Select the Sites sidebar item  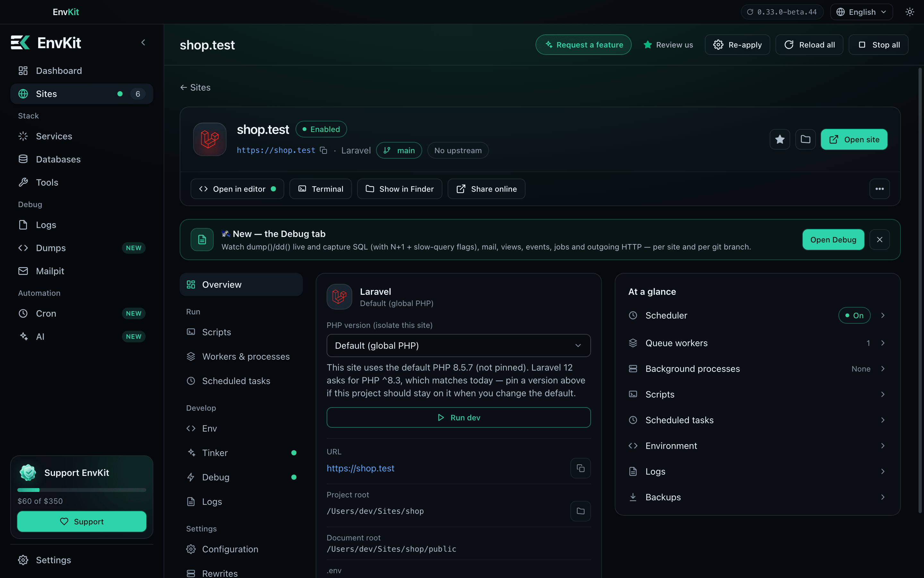(x=82, y=94)
